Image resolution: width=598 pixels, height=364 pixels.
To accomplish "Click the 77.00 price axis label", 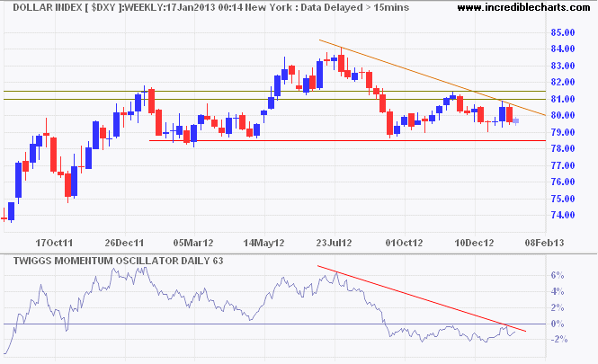I will [x=563, y=165].
